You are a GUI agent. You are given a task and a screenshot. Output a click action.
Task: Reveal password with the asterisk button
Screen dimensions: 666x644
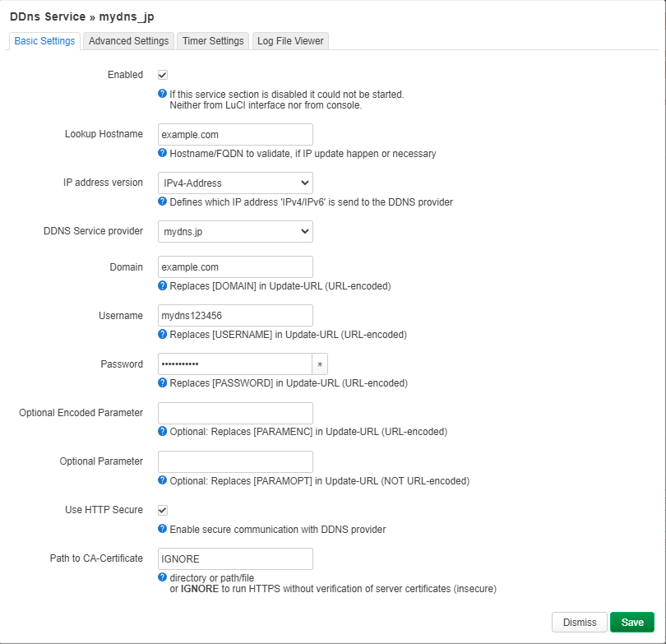point(320,364)
